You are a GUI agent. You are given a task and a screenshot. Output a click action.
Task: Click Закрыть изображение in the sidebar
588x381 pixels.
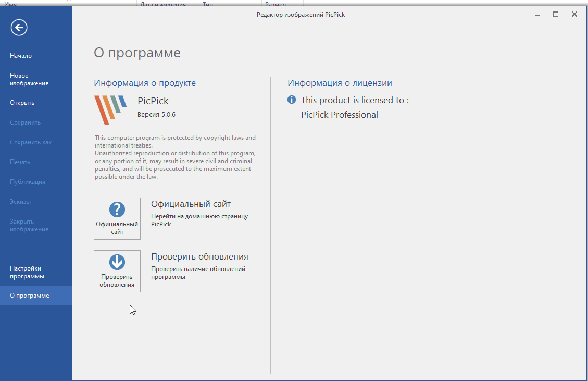[x=29, y=225]
